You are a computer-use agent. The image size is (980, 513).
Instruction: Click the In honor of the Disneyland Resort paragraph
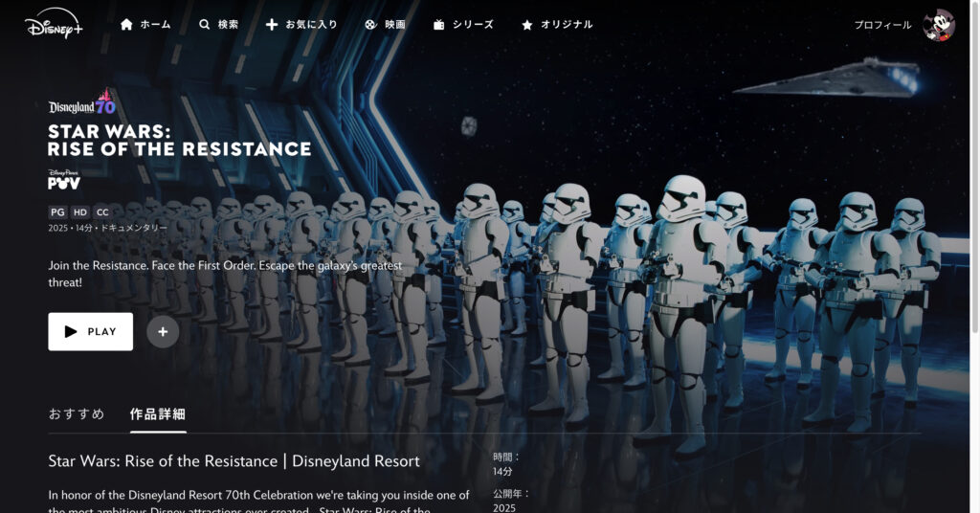click(x=258, y=502)
